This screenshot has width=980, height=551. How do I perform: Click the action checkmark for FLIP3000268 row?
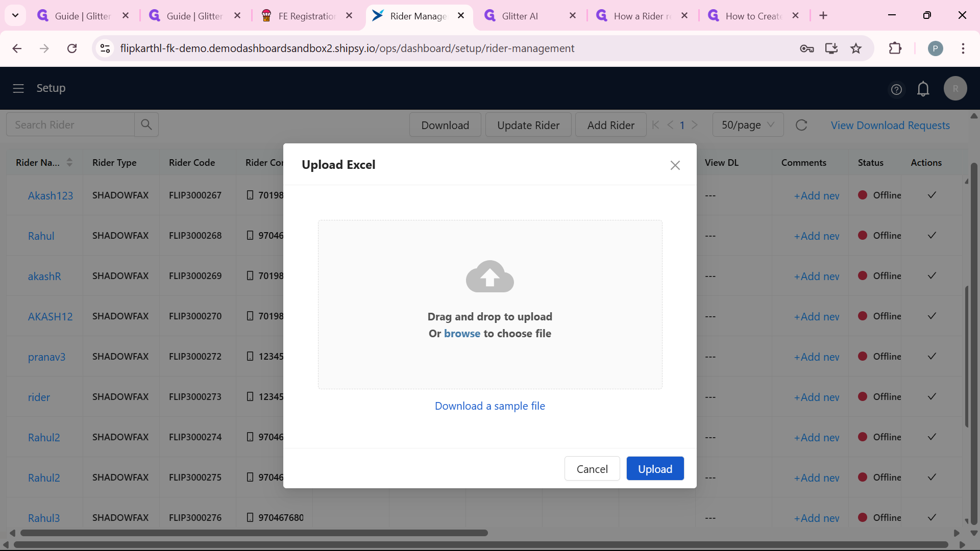[932, 236]
